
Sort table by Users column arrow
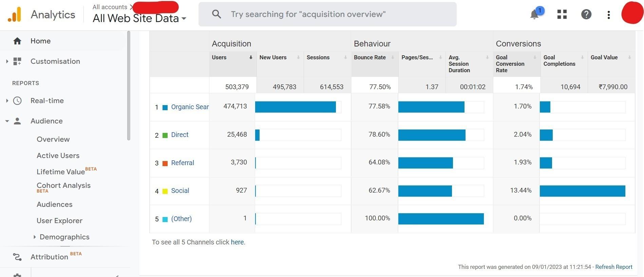click(x=251, y=57)
